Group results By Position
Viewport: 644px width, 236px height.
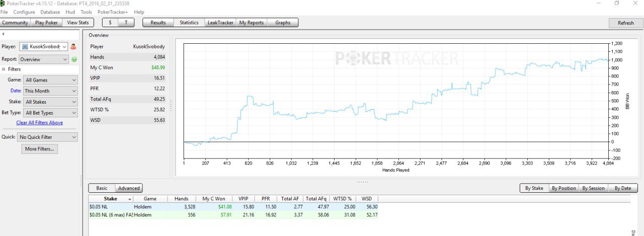pos(563,188)
